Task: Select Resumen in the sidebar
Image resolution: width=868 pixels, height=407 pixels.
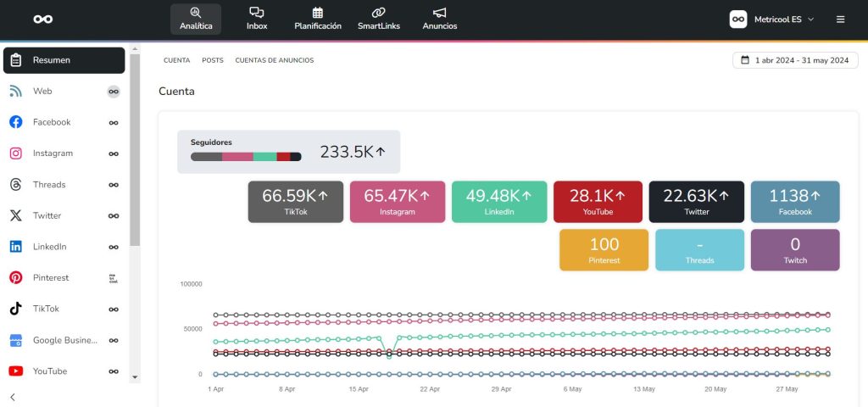Action: [64, 60]
